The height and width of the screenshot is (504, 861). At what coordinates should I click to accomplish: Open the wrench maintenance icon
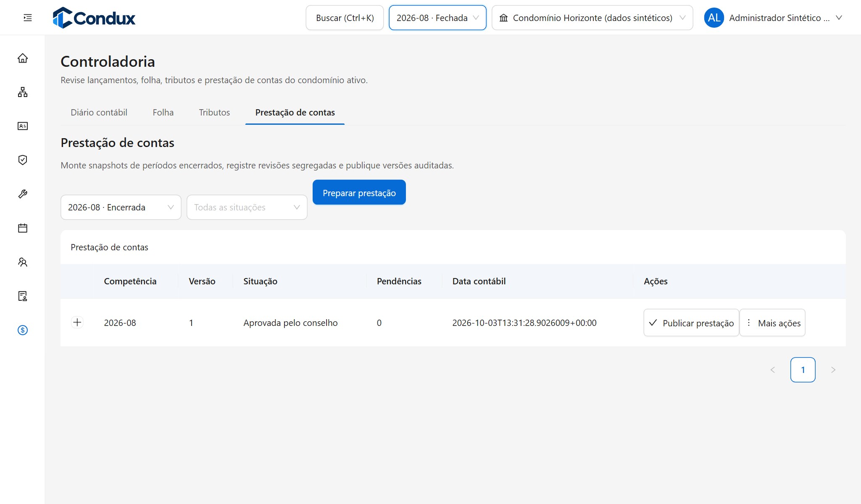[23, 194]
